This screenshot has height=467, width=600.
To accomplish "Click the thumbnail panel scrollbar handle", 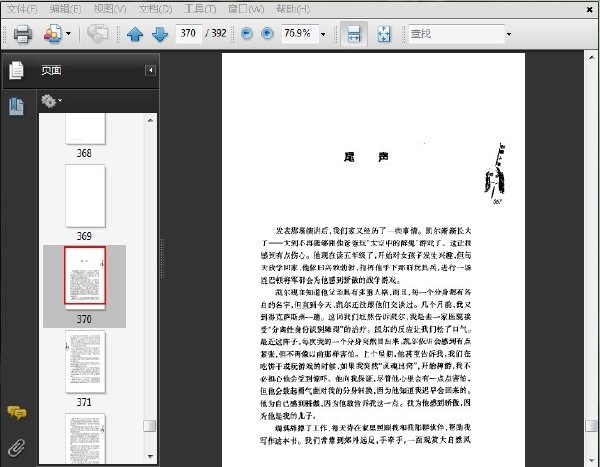I will pyautogui.click(x=150, y=426).
